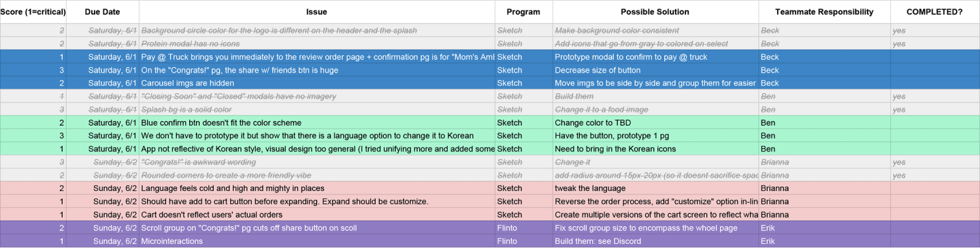Click "Build them: see Discord" solution cell
The width and height of the screenshot is (980, 248).
point(655,241)
